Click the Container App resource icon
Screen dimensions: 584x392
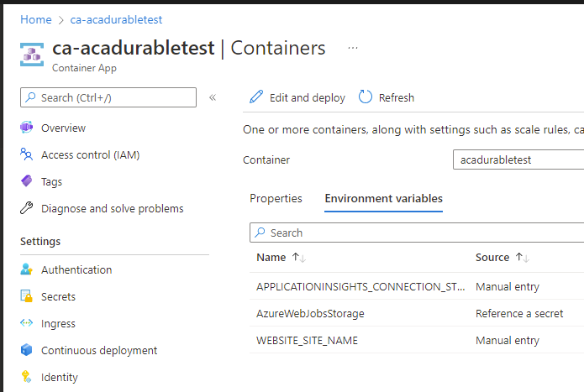32,55
